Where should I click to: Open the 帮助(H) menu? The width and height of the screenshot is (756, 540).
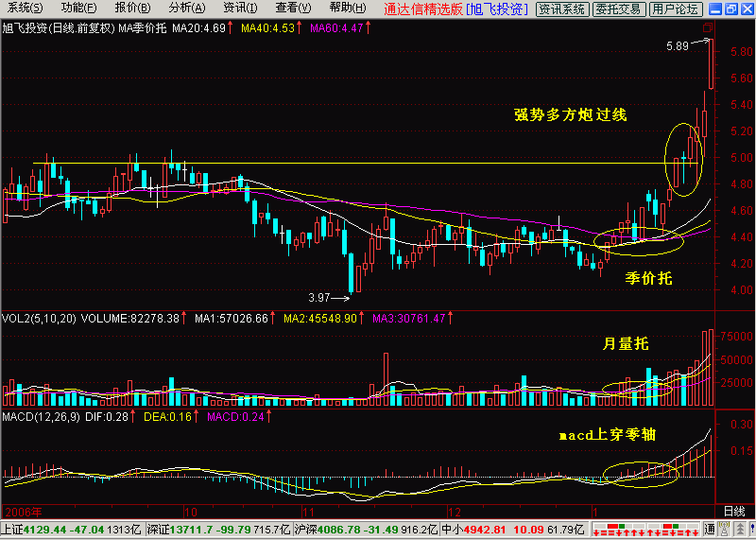348,9
